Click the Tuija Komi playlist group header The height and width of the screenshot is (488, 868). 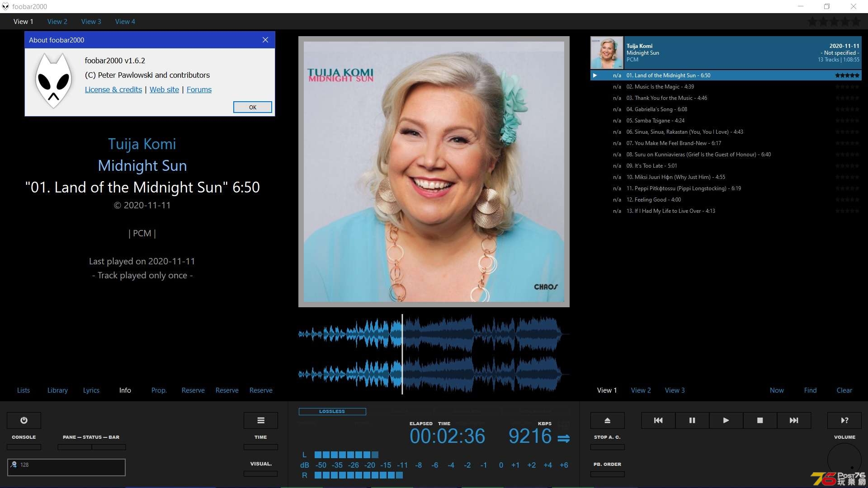coord(726,53)
